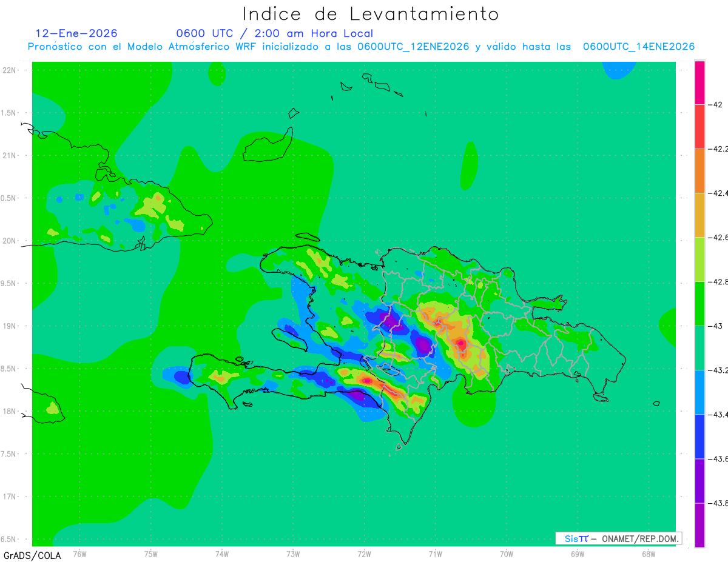
Task: Click the "Pronóstico con el Modelo Atmósferico WRF" line
Action: click(x=361, y=47)
